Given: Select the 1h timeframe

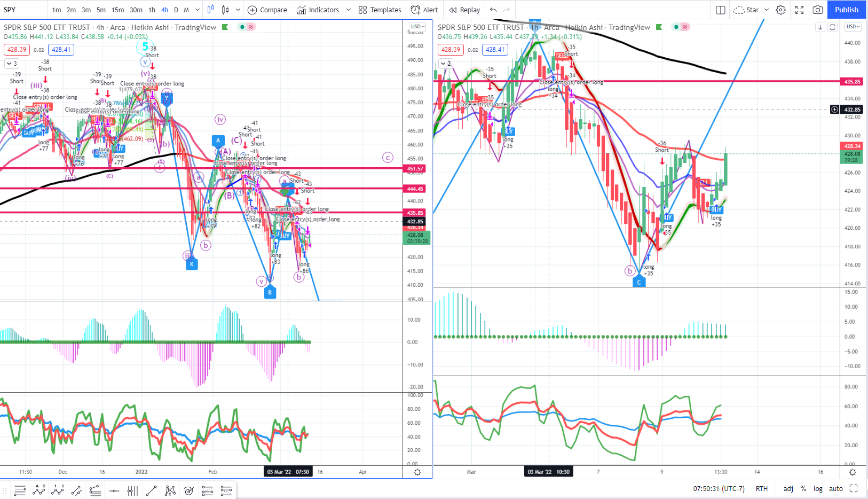Looking at the screenshot, I should click(152, 10).
